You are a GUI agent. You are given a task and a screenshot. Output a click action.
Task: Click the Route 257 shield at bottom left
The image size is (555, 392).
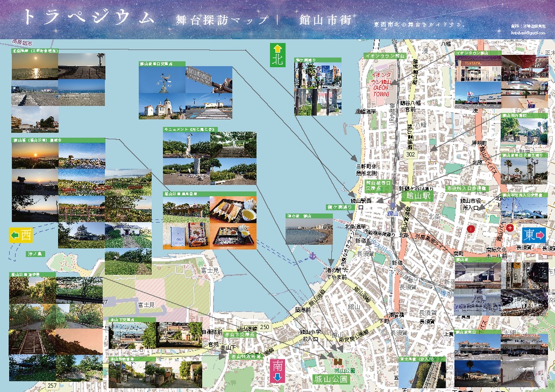(x=52, y=385)
